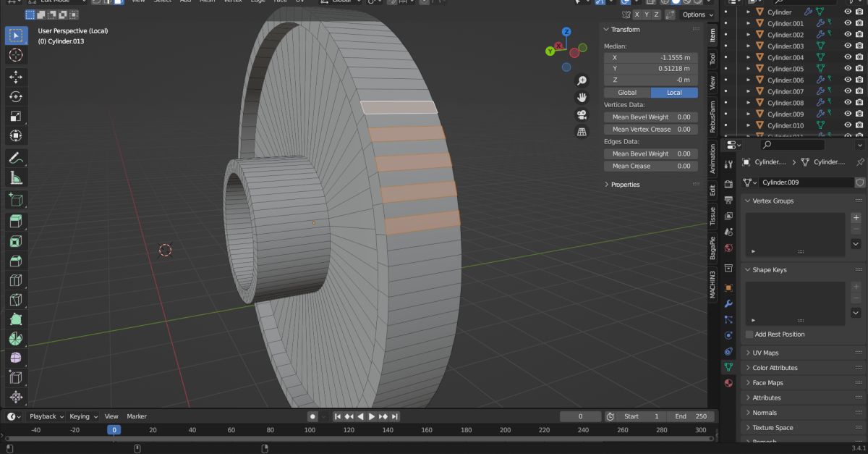Hide Cylinder.001 in viewport
Image resolution: width=868 pixels, height=454 pixels.
click(848, 23)
